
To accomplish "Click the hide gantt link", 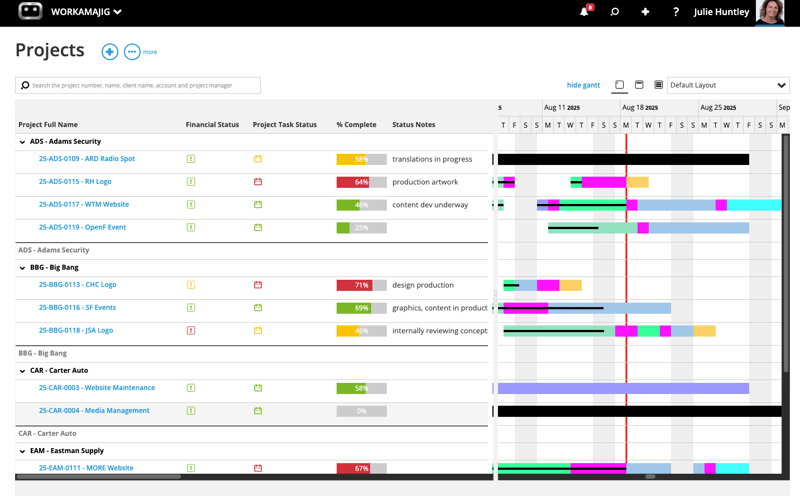I will tap(583, 85).
